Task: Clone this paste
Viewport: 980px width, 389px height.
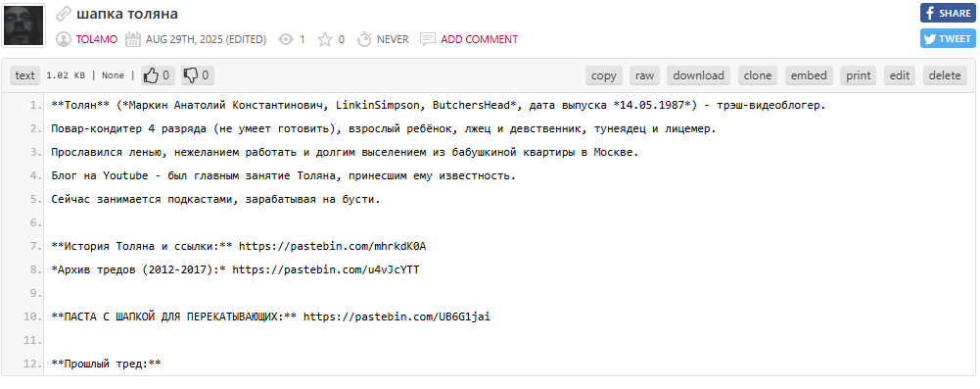Action: point(758,75)
